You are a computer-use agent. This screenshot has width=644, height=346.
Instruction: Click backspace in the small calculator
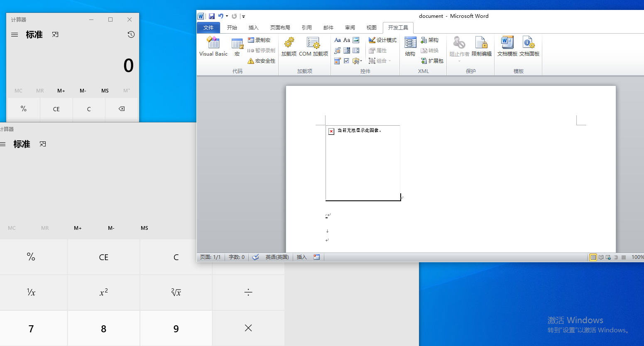(x=122, y=109)
